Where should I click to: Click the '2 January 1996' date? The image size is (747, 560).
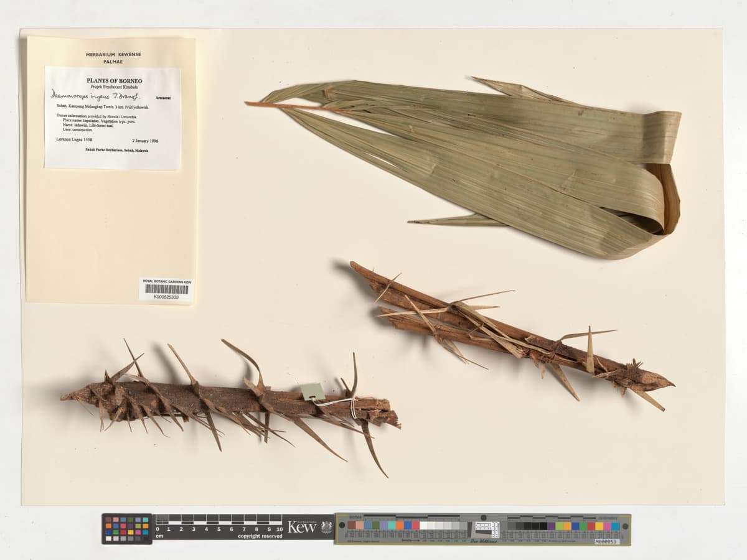click(x=145, y=141)
